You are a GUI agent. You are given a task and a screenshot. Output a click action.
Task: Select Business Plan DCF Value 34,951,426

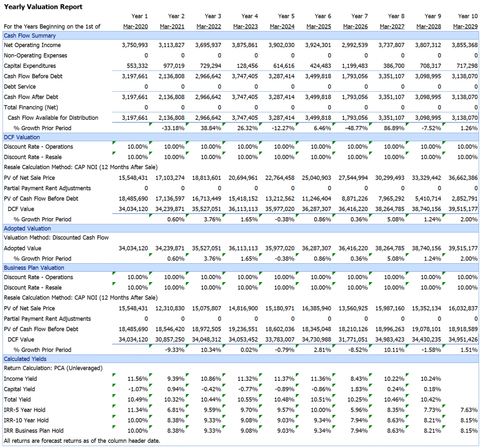coord(463,339)
